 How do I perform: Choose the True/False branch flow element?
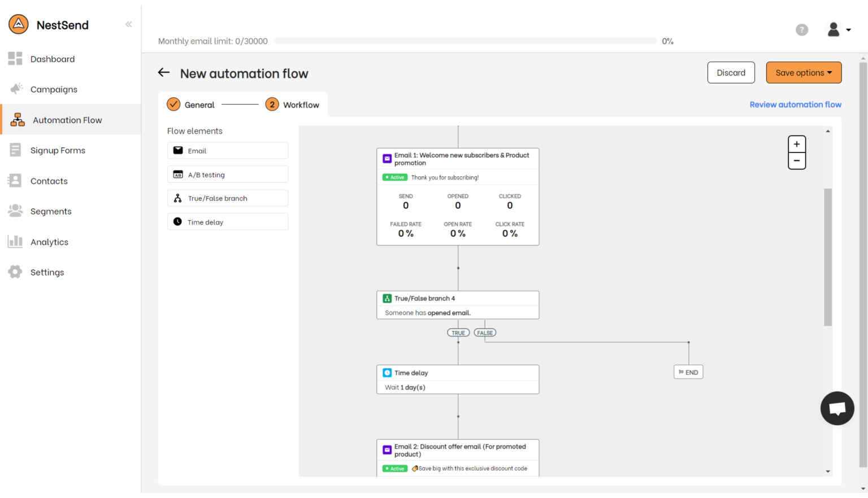point(228,198)
